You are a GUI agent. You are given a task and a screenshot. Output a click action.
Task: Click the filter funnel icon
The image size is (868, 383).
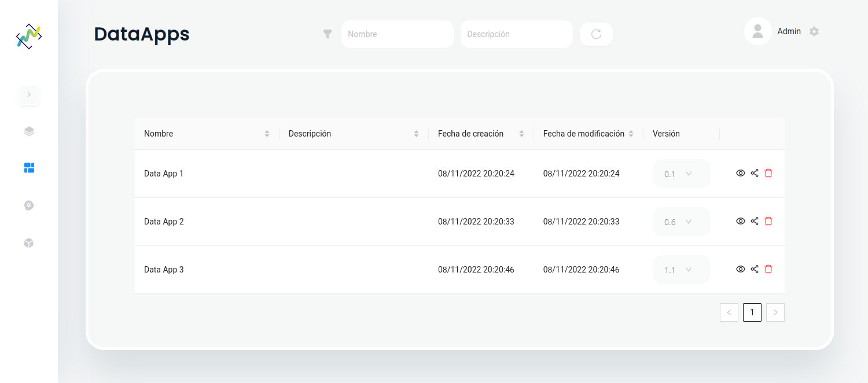pos(328,34)
